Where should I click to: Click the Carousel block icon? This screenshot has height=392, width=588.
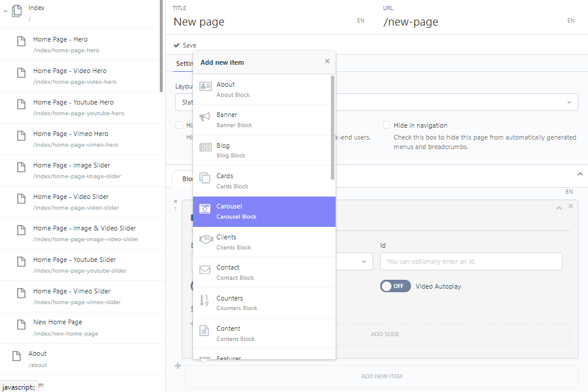point(205,208)
